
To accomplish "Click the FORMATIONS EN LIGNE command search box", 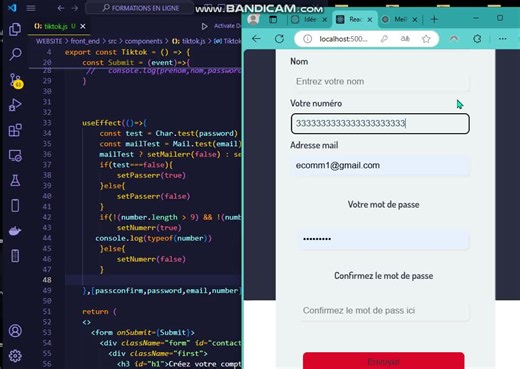I will [140, 8].
